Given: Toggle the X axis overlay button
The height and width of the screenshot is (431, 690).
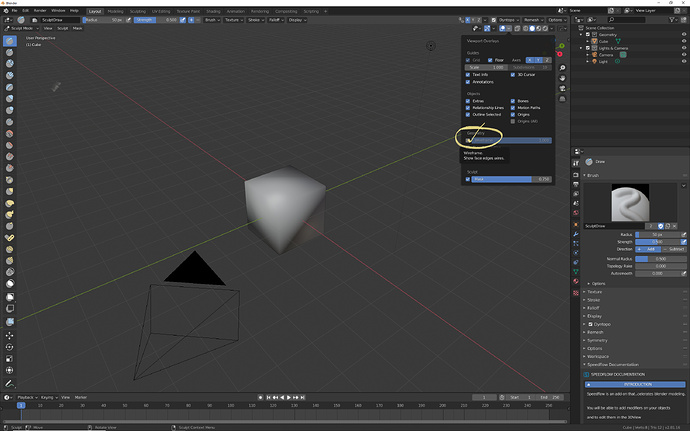Looking at the screenshot, I should click(530, 60).
